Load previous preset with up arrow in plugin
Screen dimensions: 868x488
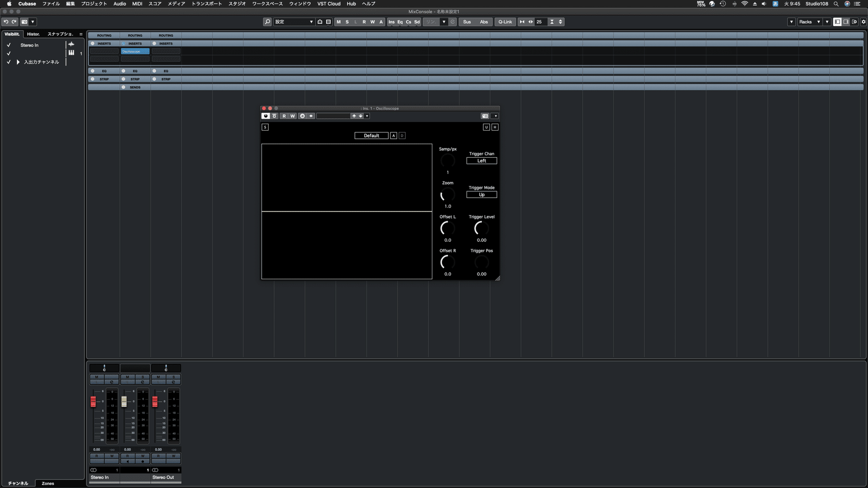tap(354, 116)
